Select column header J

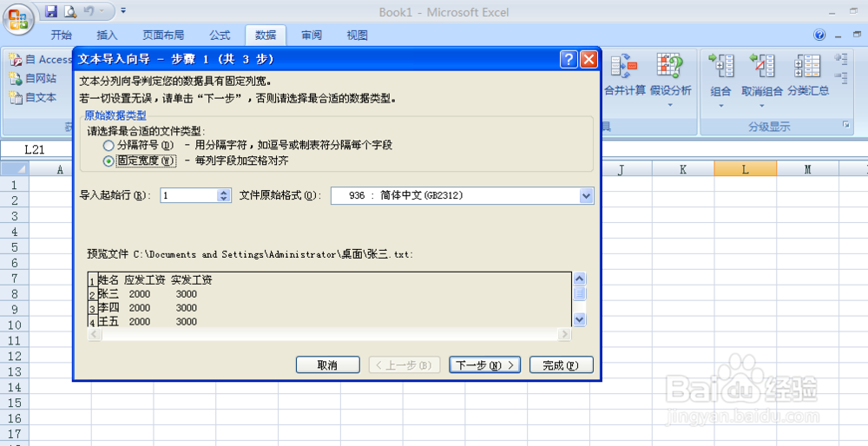(x=621, y=169)
